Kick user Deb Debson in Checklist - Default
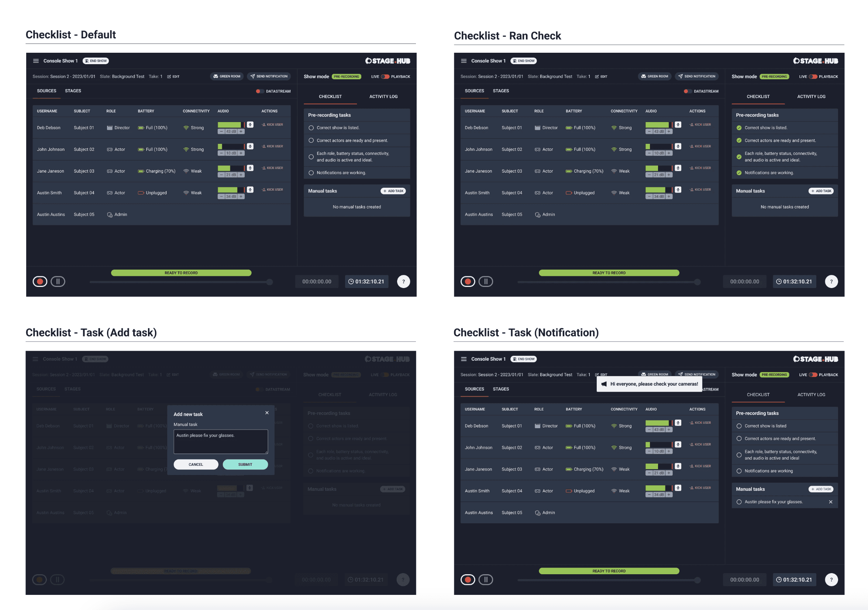868x610 pixels. click(x=272, y=125)
